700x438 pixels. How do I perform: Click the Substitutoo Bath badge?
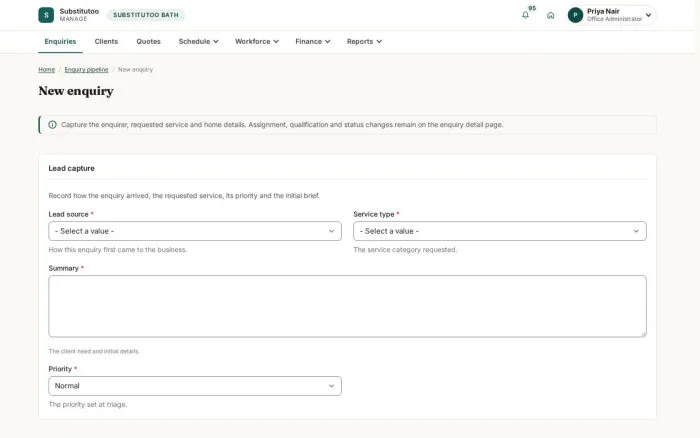[146, 15]
